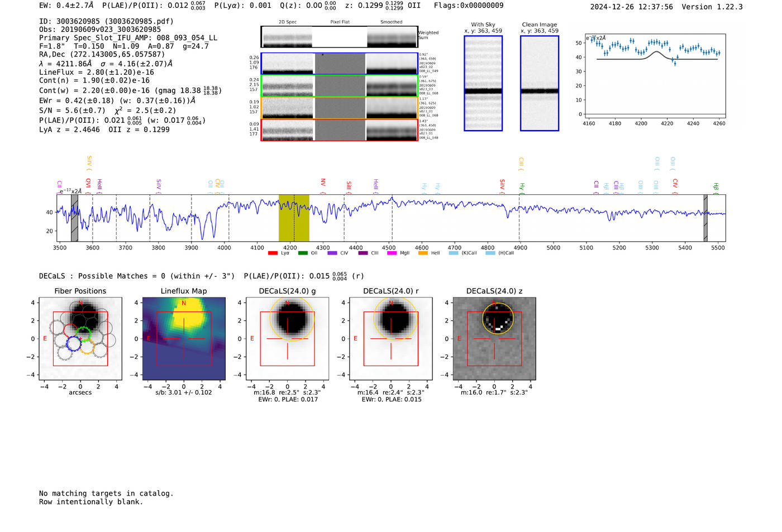Click the 'Smoothed' column header
Viewport: 782px width, 532px height.
pos(391,22)
